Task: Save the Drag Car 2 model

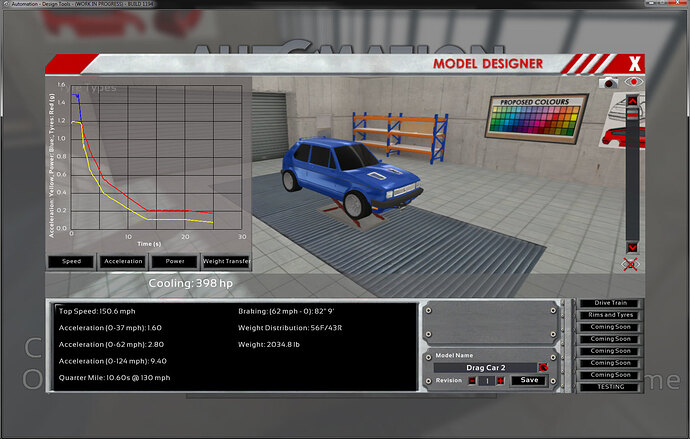Action: [x=529, y=380]
